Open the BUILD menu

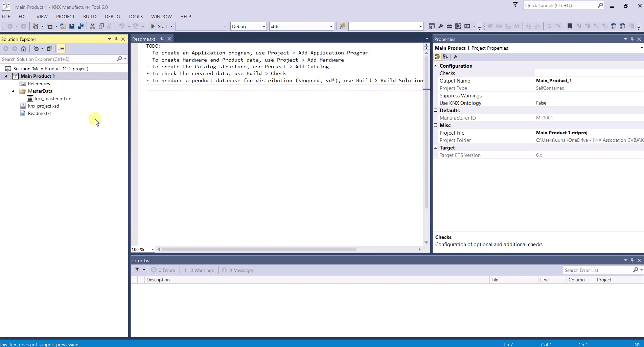pos(90,16)
